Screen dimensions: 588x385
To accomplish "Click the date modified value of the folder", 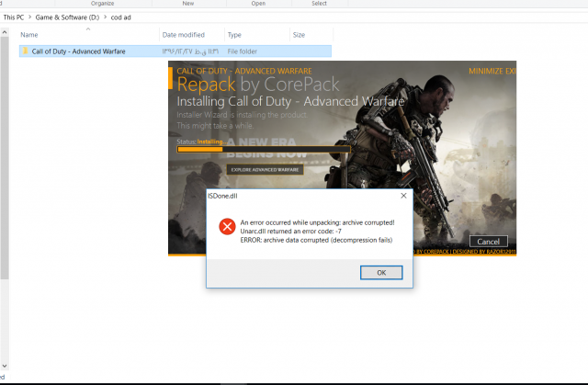I will click(190, 51).
